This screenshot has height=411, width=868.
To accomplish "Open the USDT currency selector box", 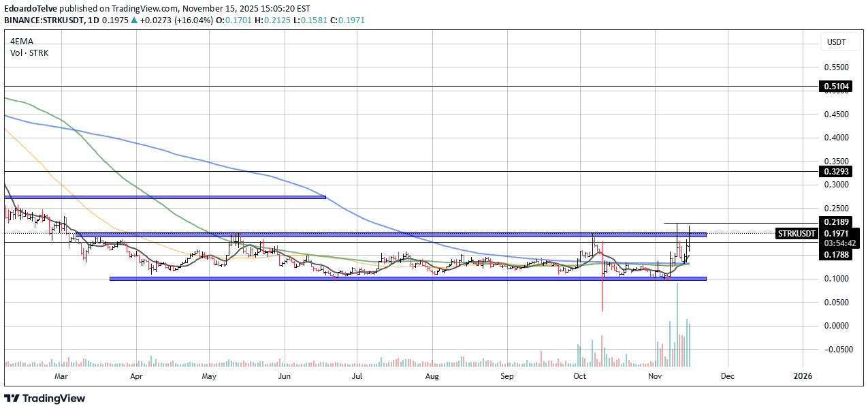I will click(836, 42).
